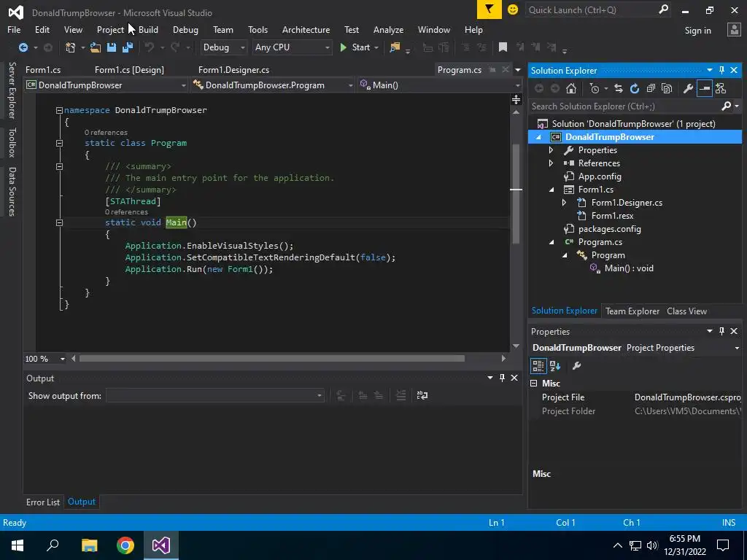Click the New Project toolbar icon
Viewport: 747px width, 560px height.
point(71,47)
